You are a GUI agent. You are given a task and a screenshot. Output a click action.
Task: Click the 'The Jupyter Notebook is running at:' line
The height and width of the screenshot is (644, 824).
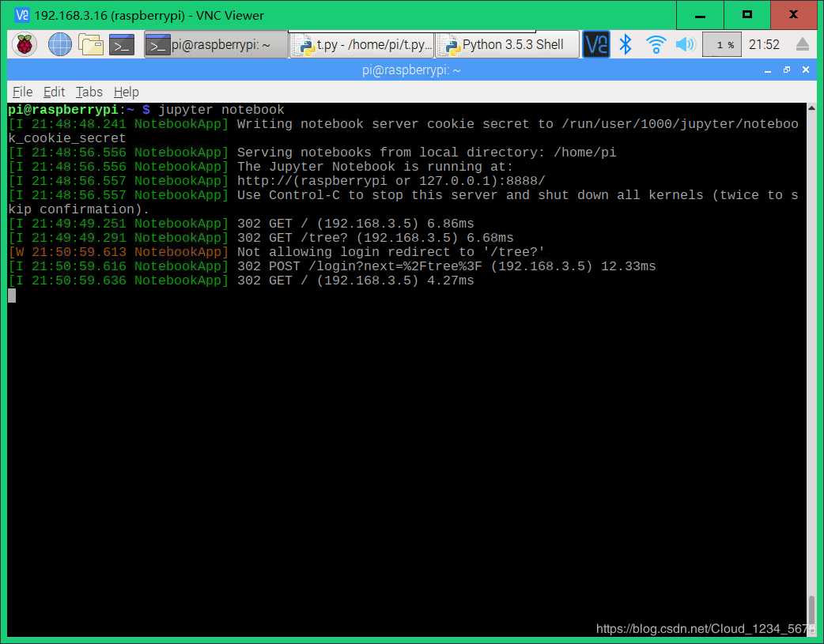click(261, 167)
